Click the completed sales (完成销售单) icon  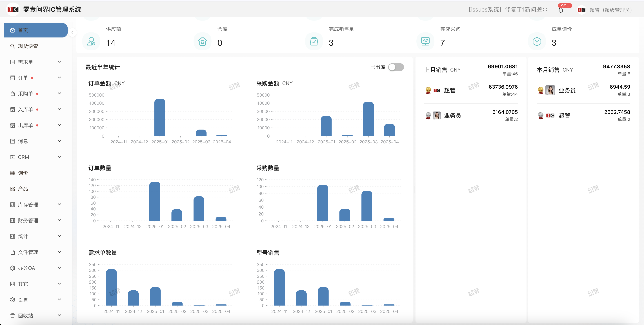click(314, 41)
